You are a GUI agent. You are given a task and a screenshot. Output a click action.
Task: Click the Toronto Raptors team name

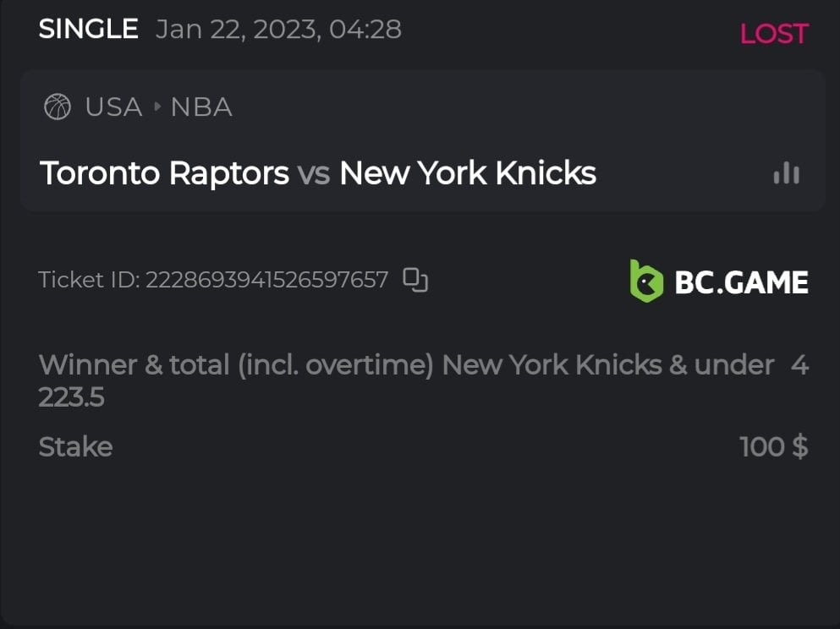pos(164,173)
